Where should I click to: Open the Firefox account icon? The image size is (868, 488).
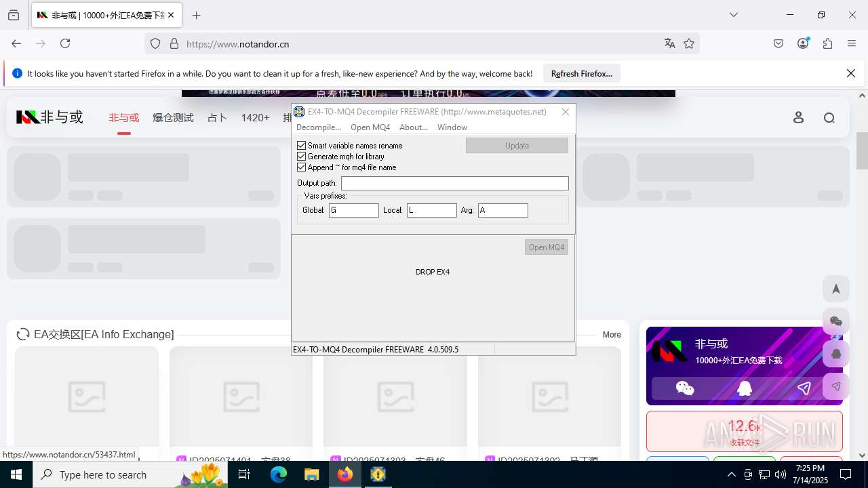click(x=804, y=43)
